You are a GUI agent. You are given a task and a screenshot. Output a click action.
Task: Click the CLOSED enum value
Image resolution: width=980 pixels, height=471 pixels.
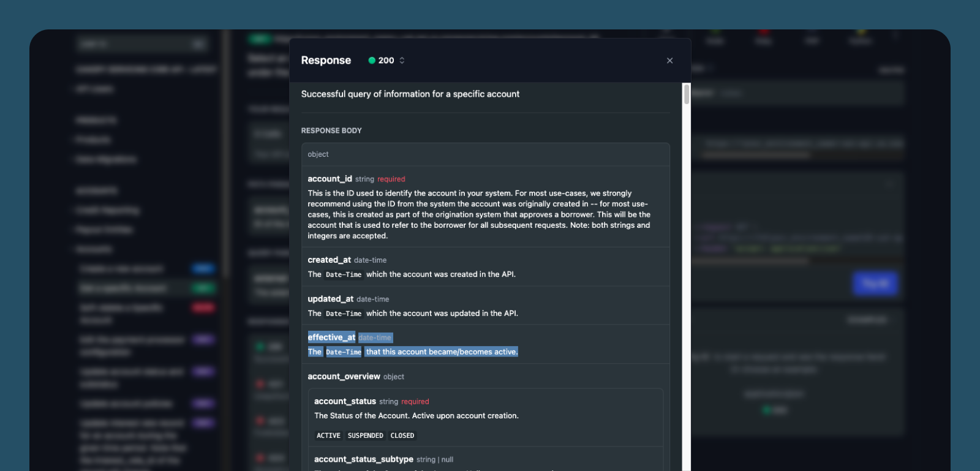click(x=402, y=435)
